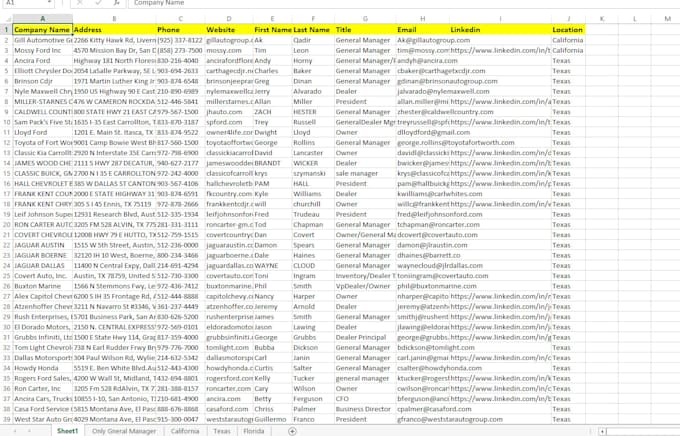The width and height of the screenshot is (680, 436).
Task: Open the Only Gneral Manager sheet tab
Action: (x=124, y=431)
